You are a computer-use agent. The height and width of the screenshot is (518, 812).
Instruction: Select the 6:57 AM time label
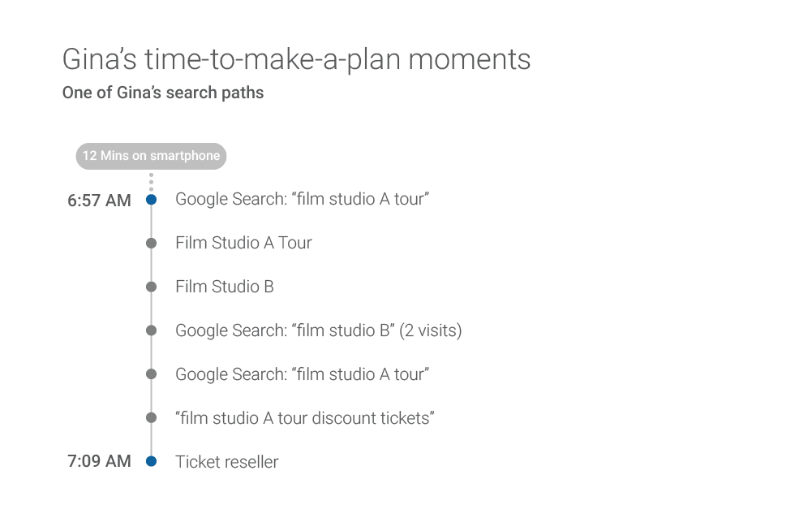[99, 201]
